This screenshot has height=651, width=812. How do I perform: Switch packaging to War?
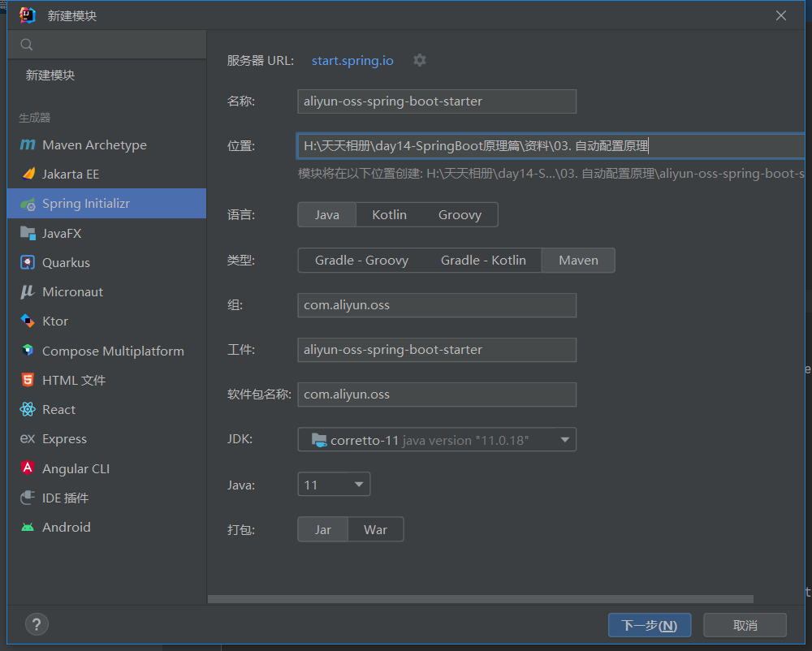[x=375, y=528]
